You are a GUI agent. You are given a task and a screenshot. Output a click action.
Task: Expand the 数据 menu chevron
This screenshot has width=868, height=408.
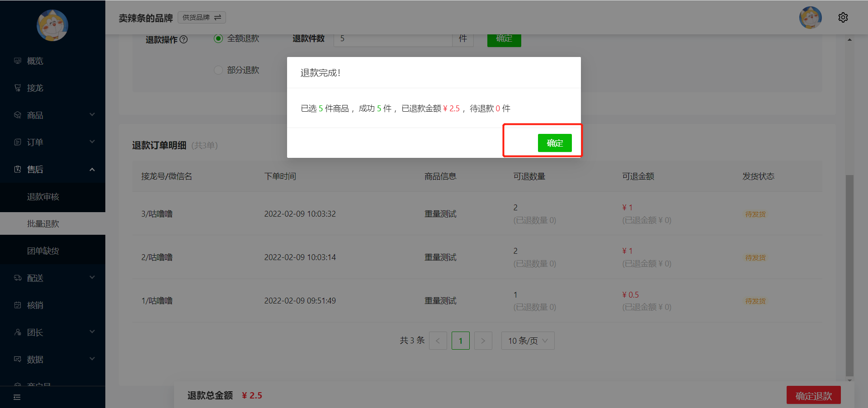[x=92, y=359]
